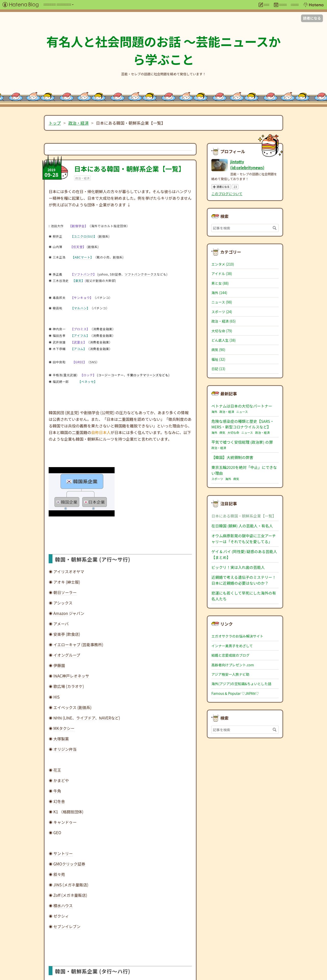Select the 男と女 (88) category

[x=220, y=283]
